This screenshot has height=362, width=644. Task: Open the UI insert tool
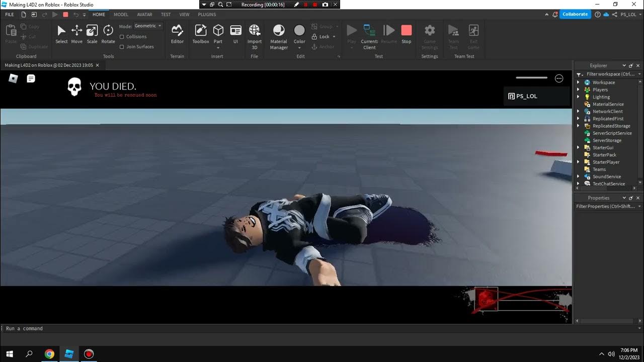[x=235, y=34]
